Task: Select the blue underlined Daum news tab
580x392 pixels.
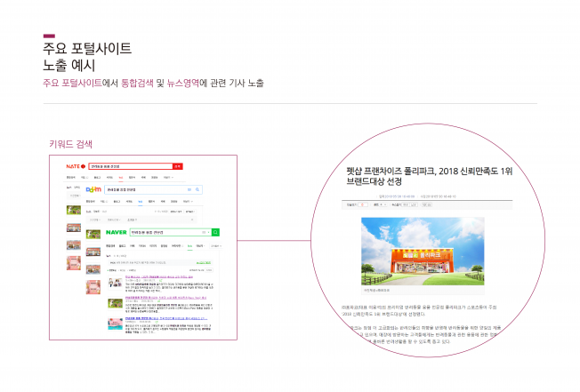Action: pos(141,202)
